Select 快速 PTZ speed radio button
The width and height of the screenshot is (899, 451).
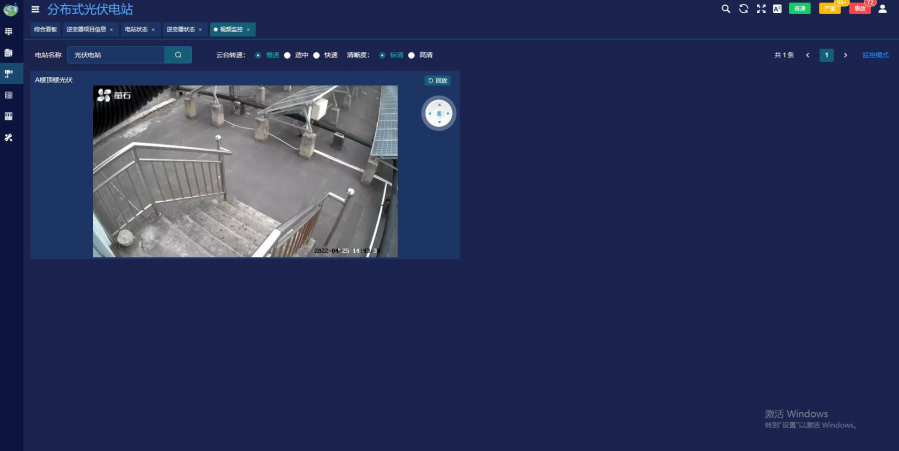316,55
